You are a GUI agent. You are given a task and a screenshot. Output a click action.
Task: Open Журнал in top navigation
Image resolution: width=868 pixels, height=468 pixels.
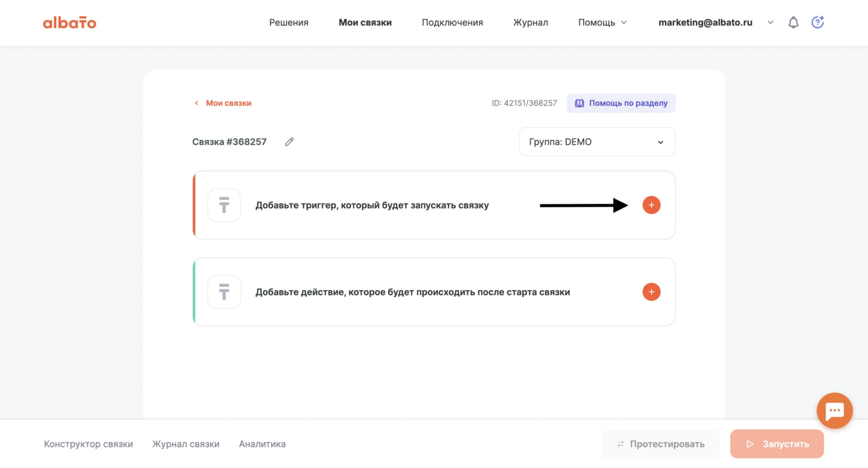coord(530,22)
